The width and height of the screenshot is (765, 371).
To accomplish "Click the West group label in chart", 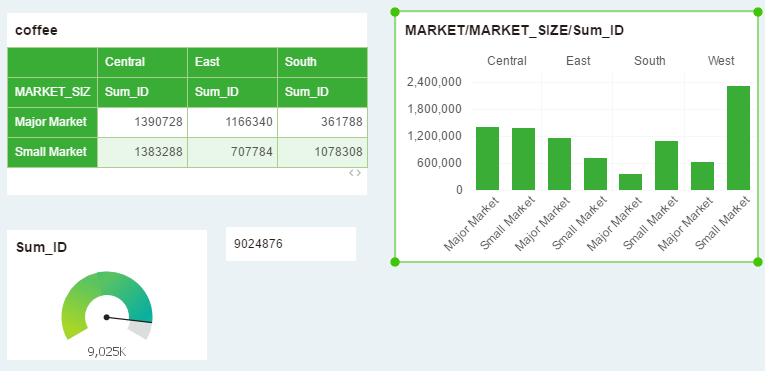I will 721,61.
